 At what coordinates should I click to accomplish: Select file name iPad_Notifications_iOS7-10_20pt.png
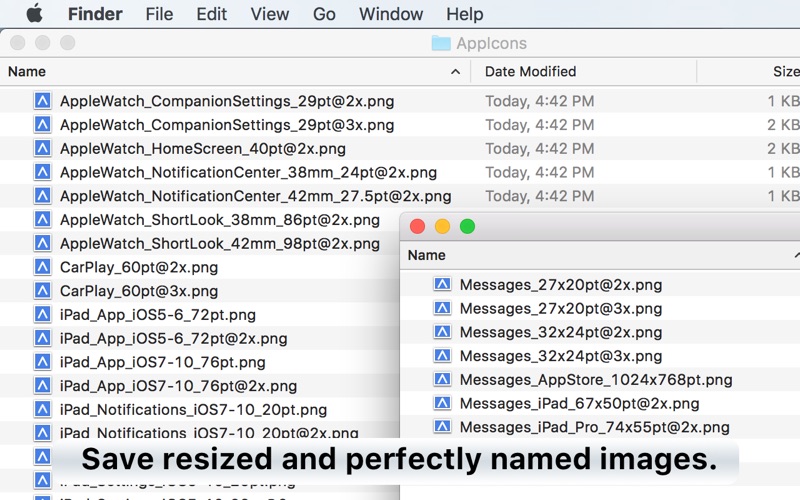point(193,410)
